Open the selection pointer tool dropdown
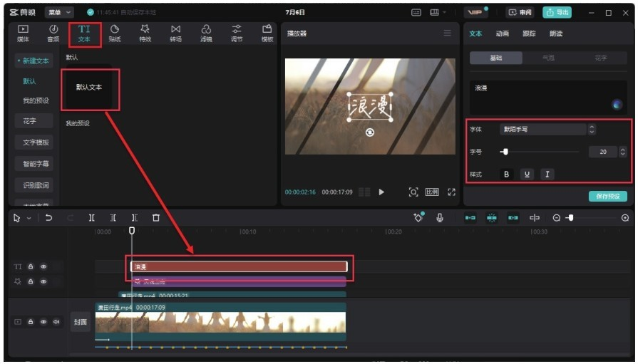Viewport: 638px width, 364px height. [29, 219]
